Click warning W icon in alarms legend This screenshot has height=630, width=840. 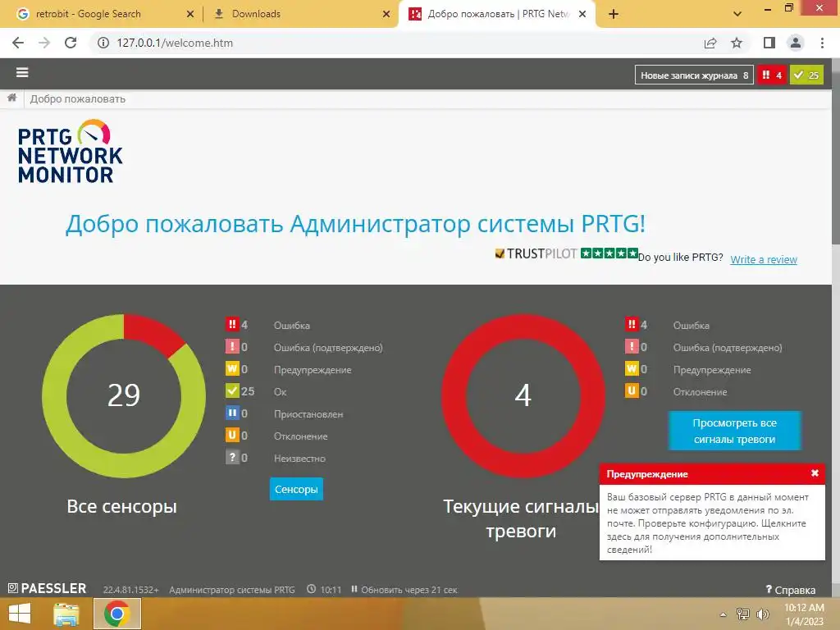coord(632,368)
